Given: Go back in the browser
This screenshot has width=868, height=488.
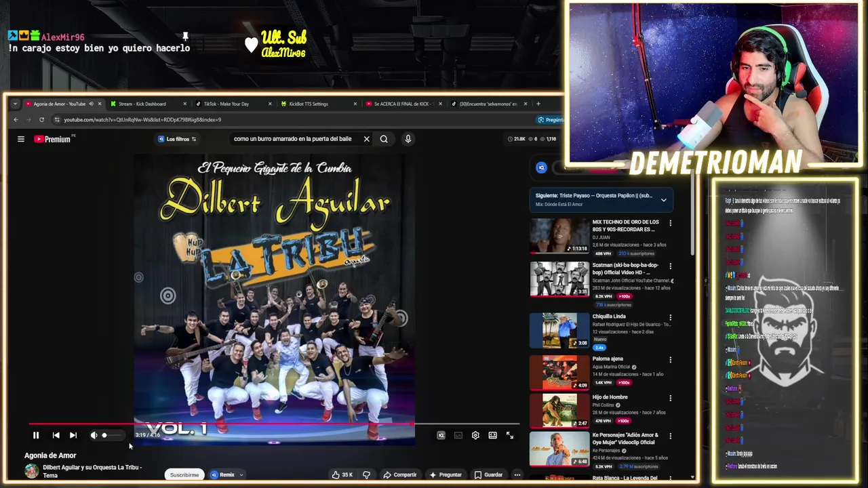Looking at the screenshot, I should tap(16, 119).
